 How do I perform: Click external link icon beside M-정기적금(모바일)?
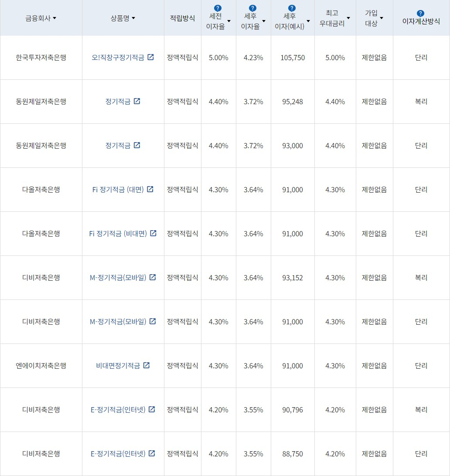pyautogui.click(x=152, y=277)
